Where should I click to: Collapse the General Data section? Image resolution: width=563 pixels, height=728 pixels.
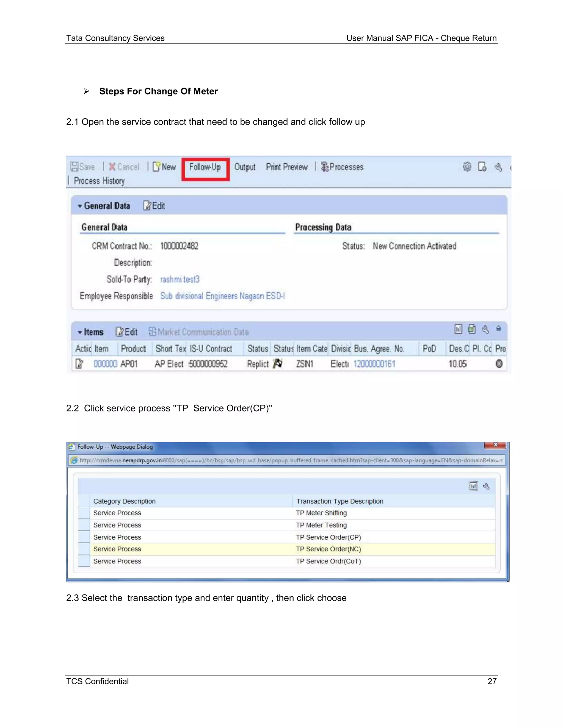[x=80, y=206]
